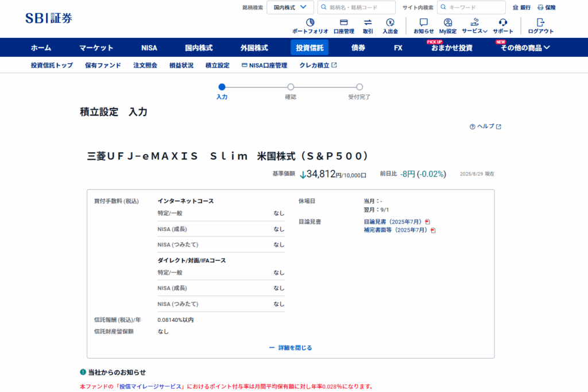Click the 0.08140%以内 trust fee value

click(176, 320)
